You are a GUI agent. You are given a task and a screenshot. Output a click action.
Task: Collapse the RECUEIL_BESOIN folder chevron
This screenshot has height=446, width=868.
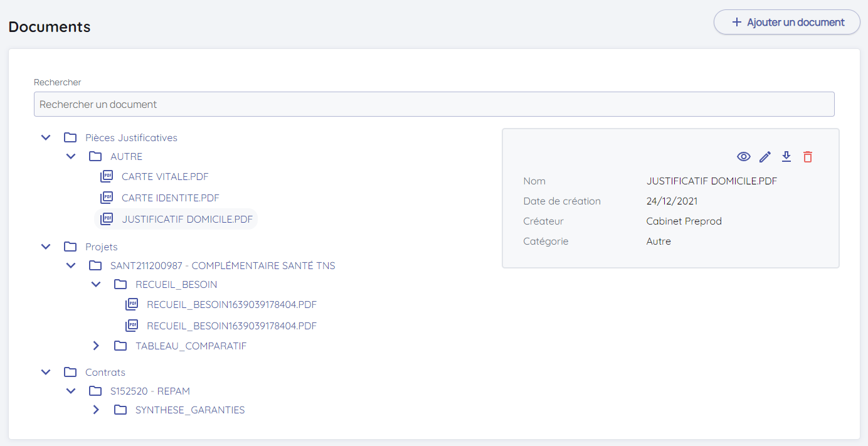coord(96,284)
